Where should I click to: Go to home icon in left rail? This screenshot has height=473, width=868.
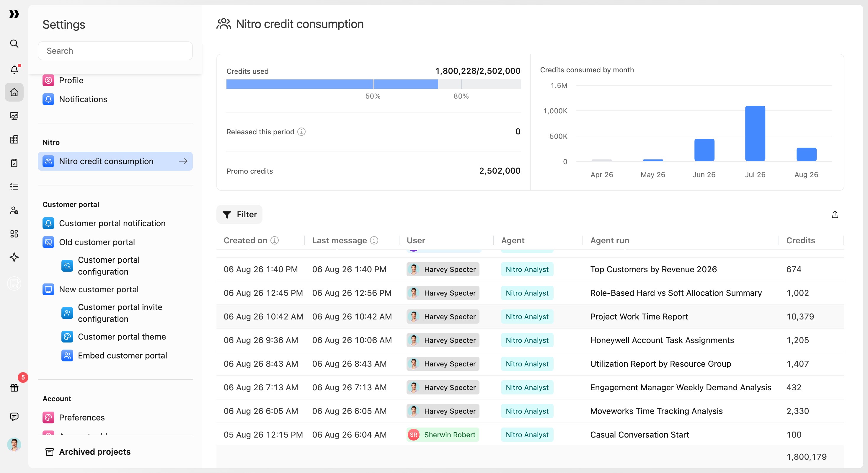tap(14, 92)
